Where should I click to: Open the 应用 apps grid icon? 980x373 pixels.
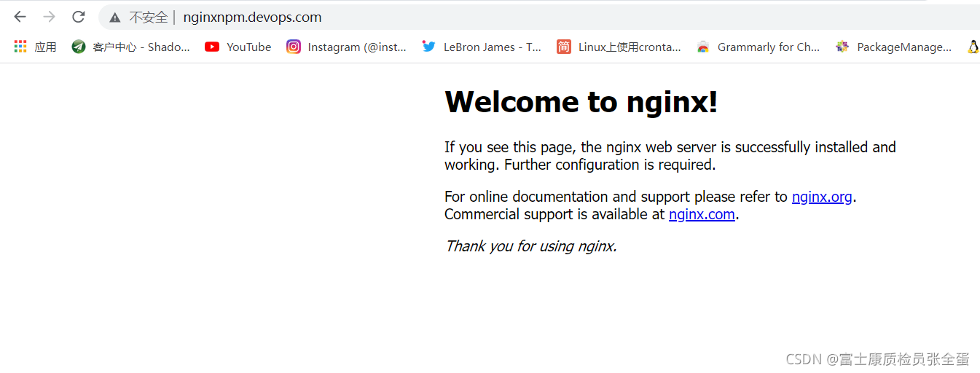20,47
